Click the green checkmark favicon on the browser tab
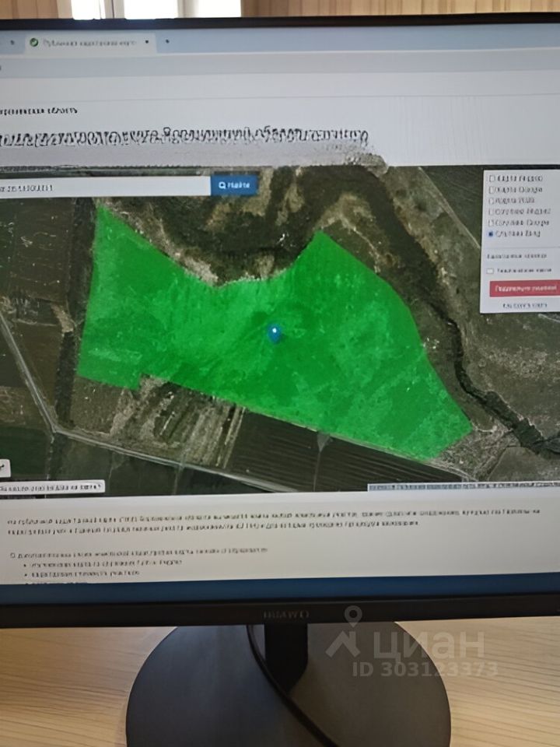Image resolution: width=560 pixels, height=747 pixels. point(33,42)
